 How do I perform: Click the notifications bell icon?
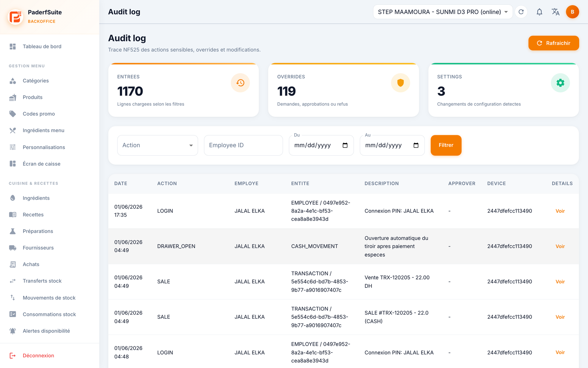click(539, 12)
